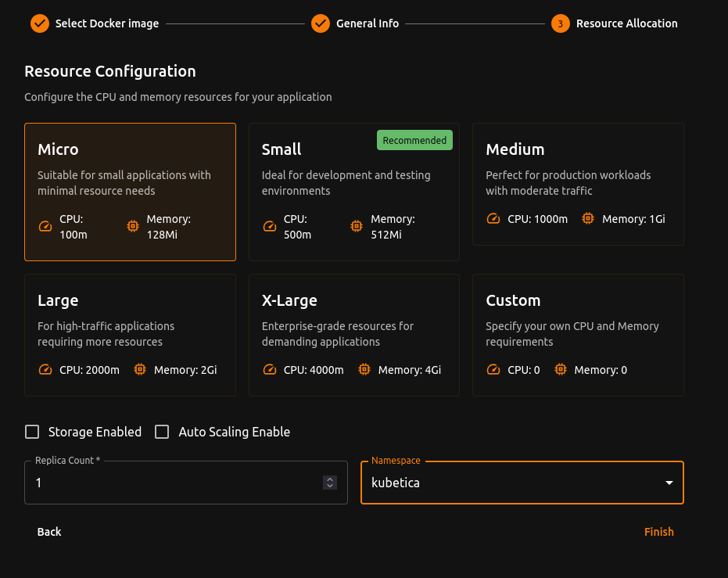The image size is (728, 578).
Task: Click the memory chip icon in Small card
Action: [356, 226]
